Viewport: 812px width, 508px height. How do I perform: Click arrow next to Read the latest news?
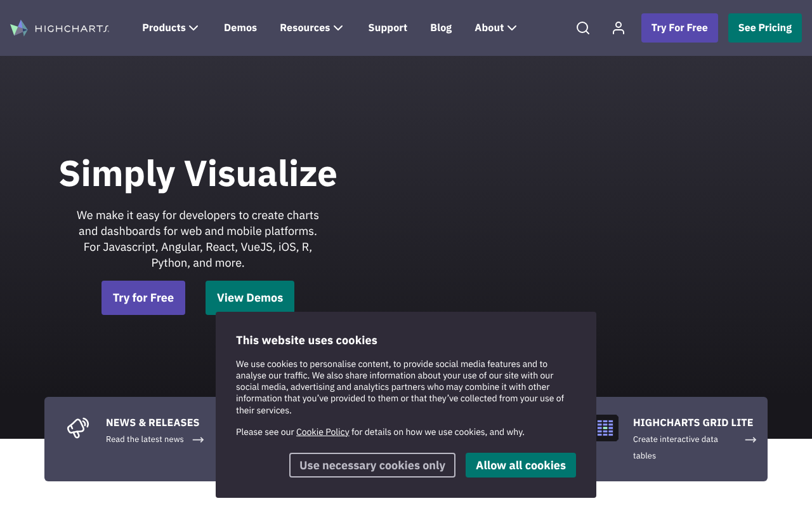coord(199,439)
